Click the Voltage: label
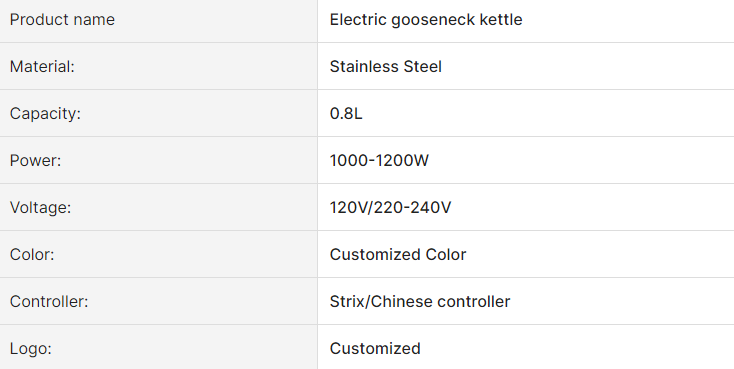 pyautogui.click(x=40, y=207)
